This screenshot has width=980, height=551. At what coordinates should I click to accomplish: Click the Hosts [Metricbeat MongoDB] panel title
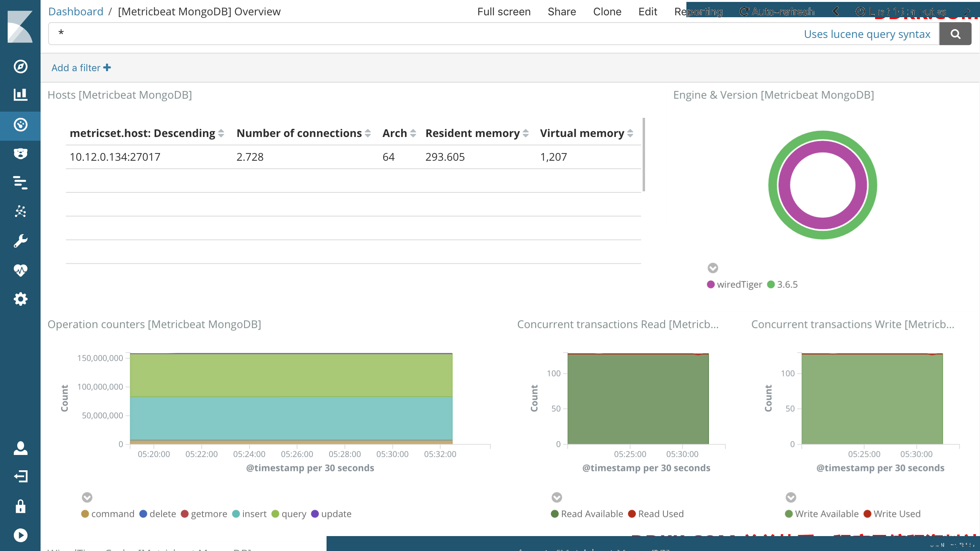(x=120, y=95)
